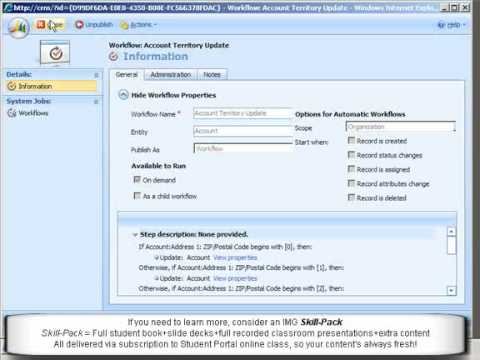Screen dimensions: 480x360
Task: Enable Record status changes checkbox
Action: 351,155
